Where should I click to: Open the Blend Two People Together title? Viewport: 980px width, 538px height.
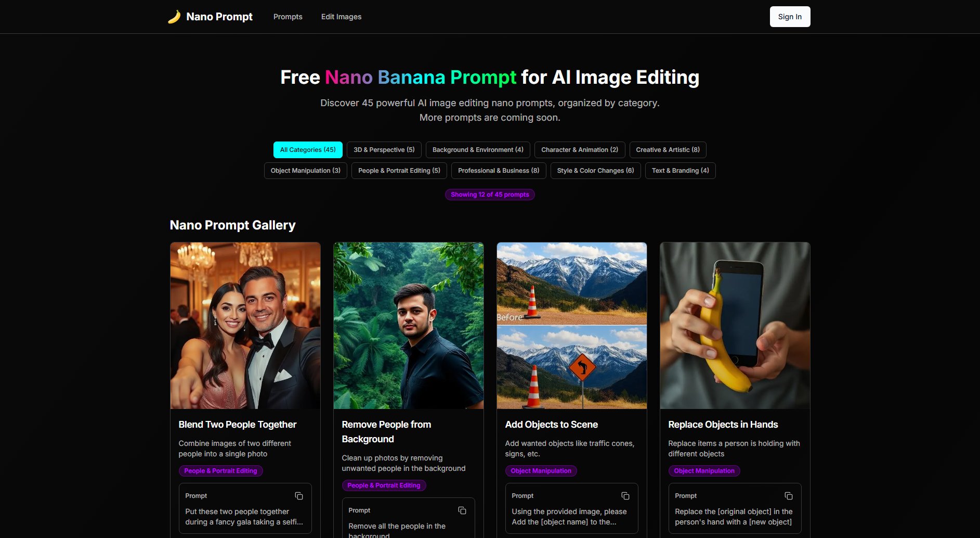point(238,425)
